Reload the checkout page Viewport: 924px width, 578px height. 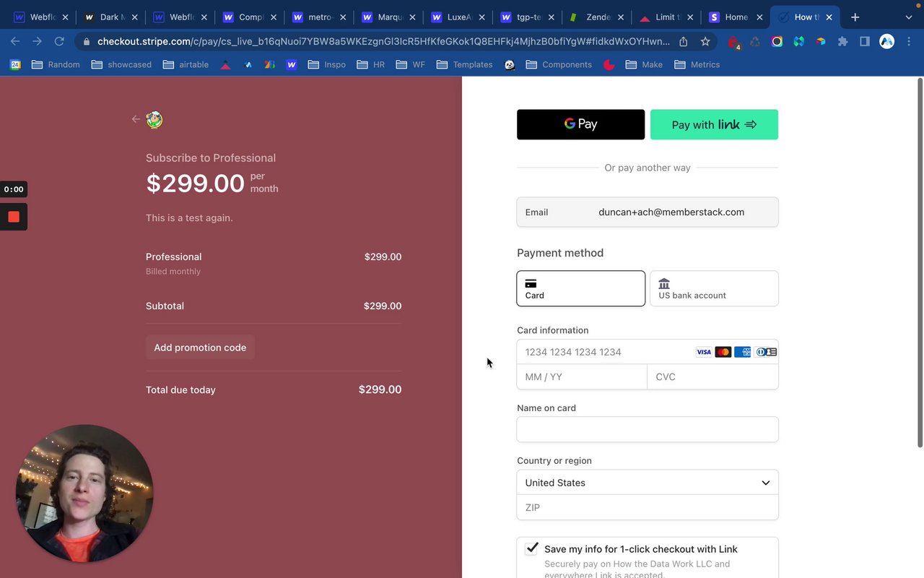click(x=59, y=42)
